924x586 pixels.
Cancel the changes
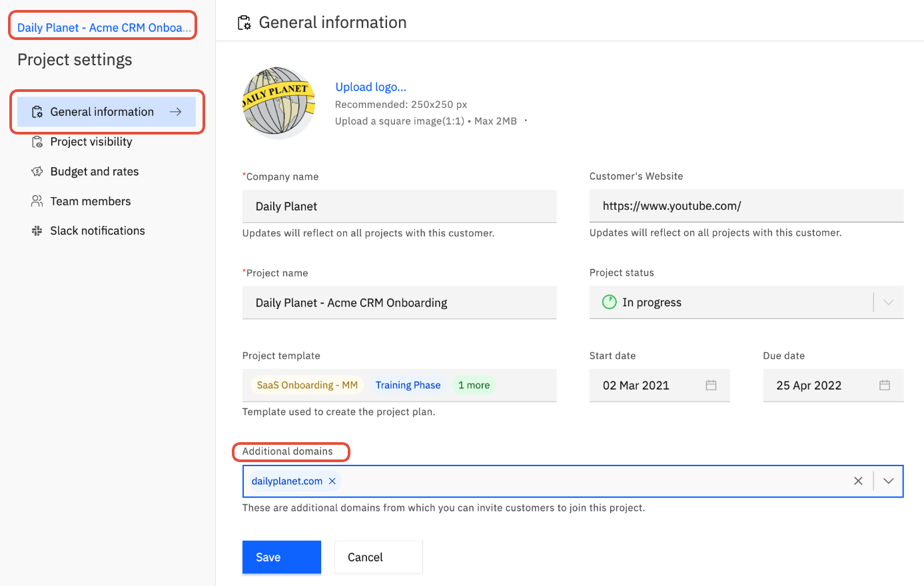[x=378, y=557]
